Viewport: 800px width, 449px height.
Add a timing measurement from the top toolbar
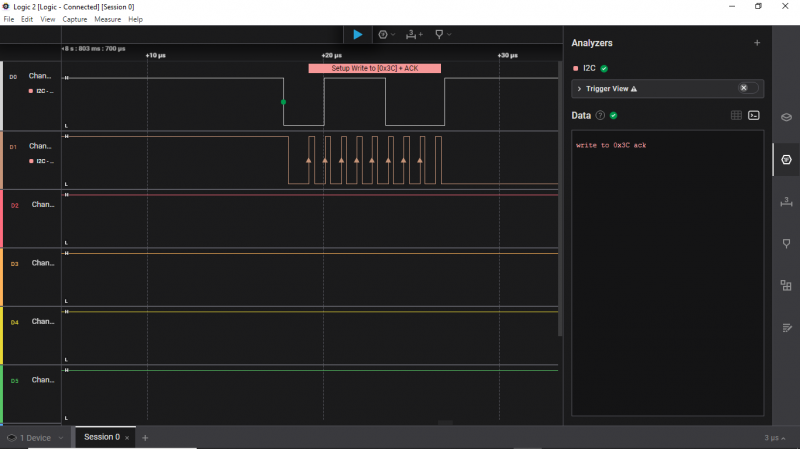coord(413,34)
